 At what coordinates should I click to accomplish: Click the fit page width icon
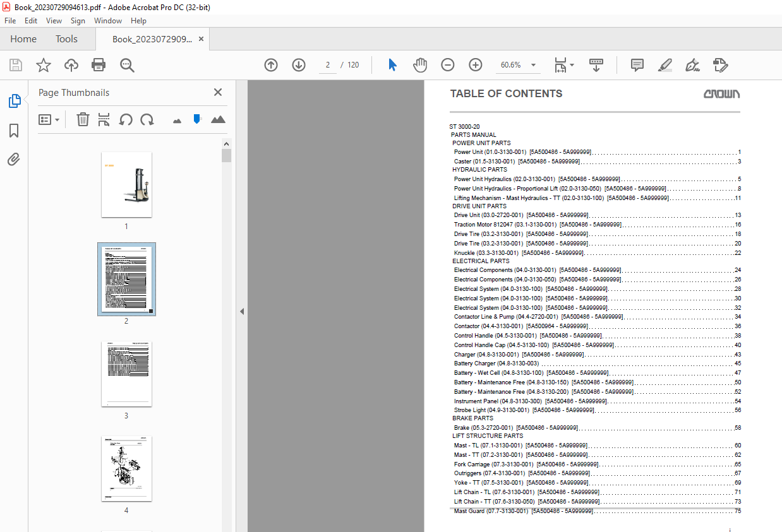(x=560, y=65)
